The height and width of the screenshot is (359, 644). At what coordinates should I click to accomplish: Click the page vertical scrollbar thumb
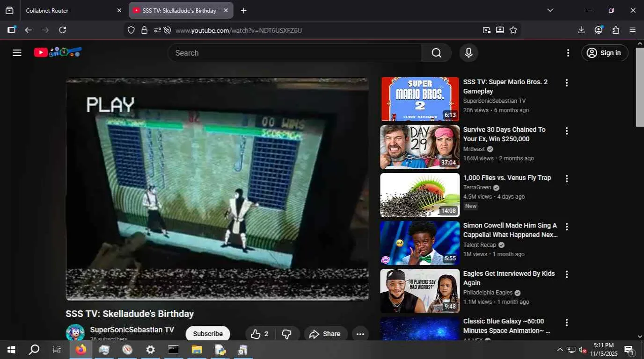click(x=640, y=86)
